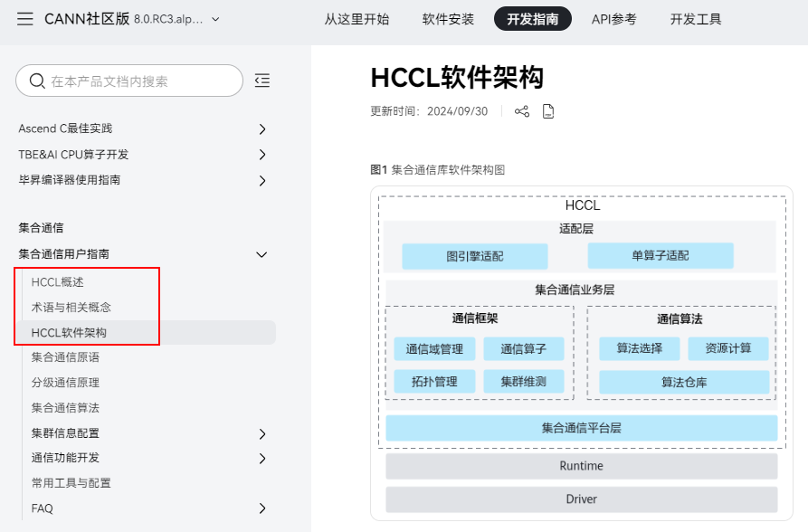Open 术语与相关概念 page

click(x=71, y=308)
